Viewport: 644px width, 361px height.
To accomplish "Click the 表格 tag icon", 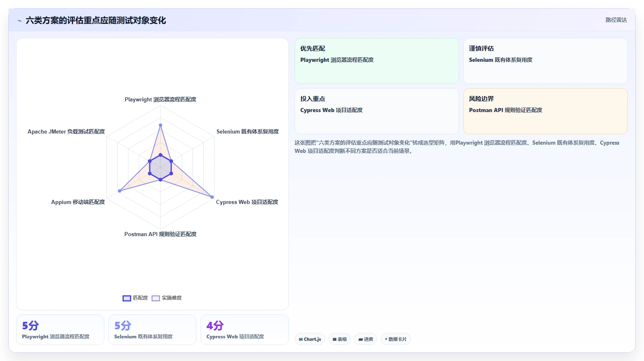I will (x=335, y=340).
